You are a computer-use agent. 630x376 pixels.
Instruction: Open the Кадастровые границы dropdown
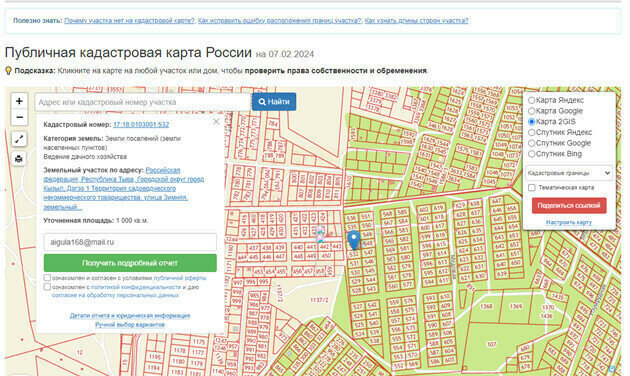tap(569, 173)
